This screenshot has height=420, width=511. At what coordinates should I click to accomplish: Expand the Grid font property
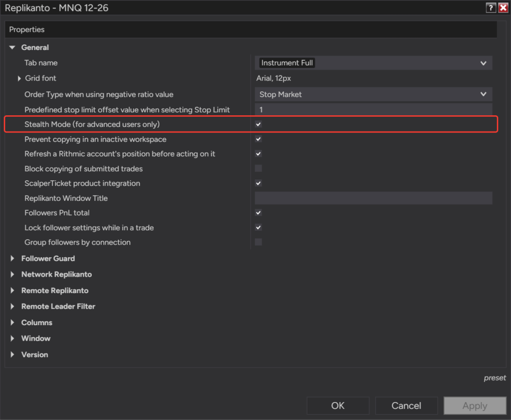coord(19,78)
